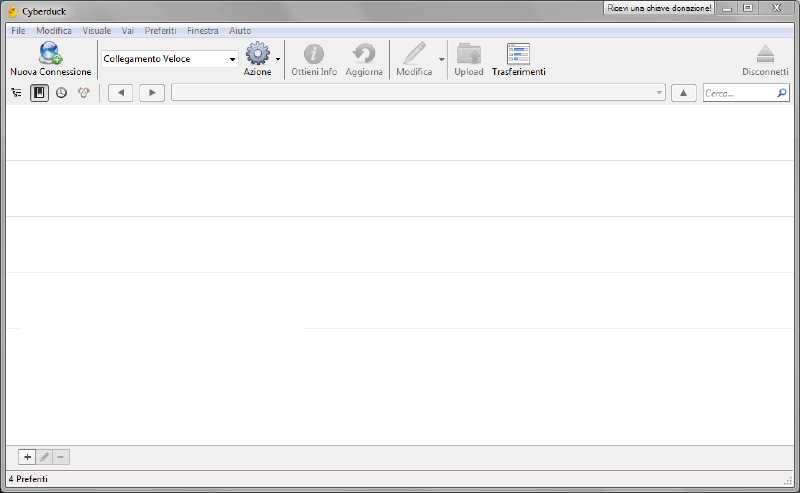Toggle the bookmarks view button

click(39, 93)
